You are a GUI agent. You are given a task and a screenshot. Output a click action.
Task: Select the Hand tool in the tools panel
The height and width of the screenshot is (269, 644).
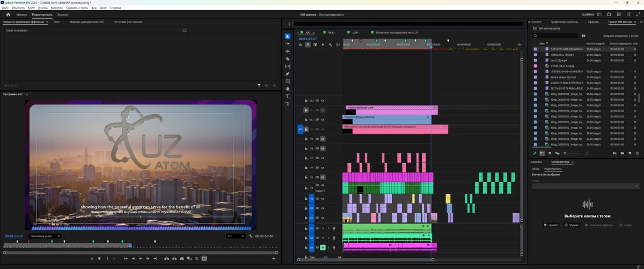point(288,89)
